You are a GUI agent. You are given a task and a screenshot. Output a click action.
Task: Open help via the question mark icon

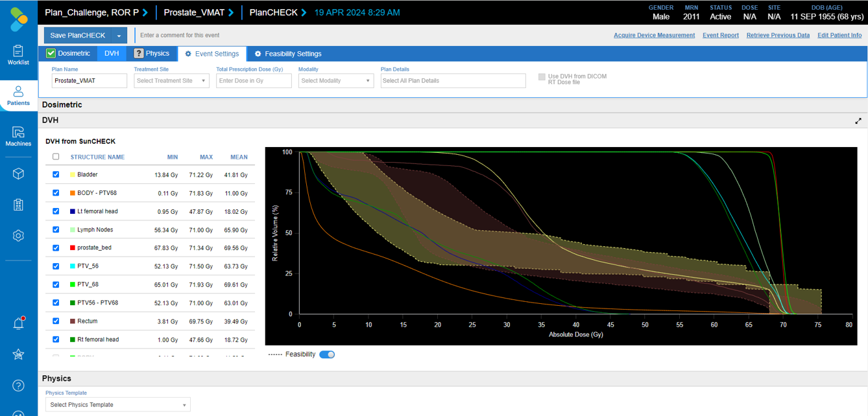tap(18, 386)
